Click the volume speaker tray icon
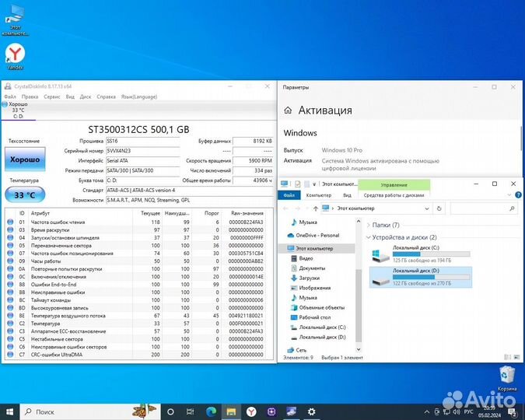This screenshot has width=525, height=420. (456, 411)
